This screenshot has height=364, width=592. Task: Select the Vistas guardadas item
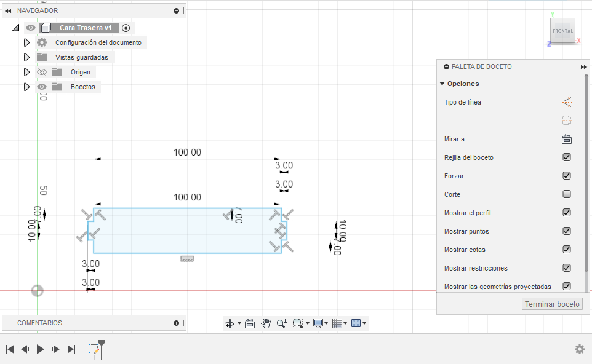click(x=82, y=57)
